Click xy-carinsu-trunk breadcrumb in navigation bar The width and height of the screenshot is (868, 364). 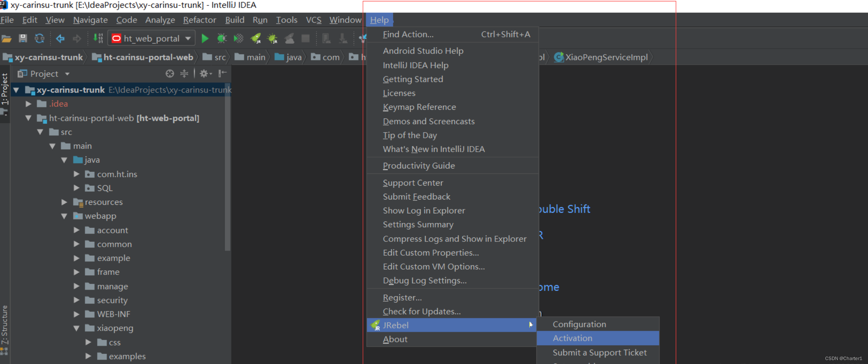tap(43, 57)
